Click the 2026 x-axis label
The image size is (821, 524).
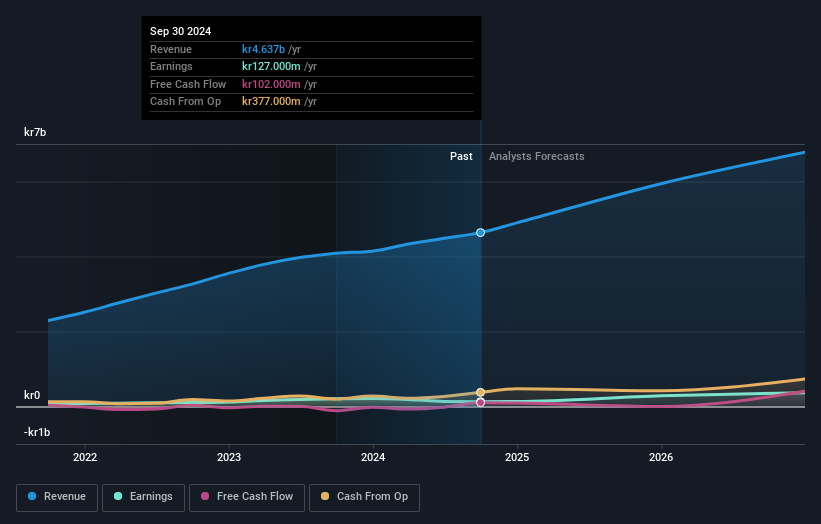tap(661, 457)
